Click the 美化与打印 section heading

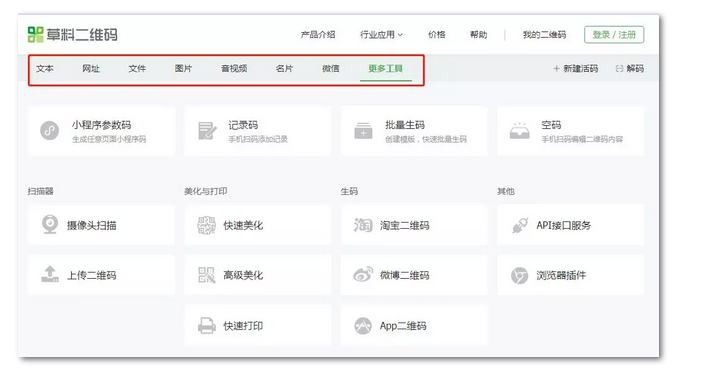click(x=205, y=191)
